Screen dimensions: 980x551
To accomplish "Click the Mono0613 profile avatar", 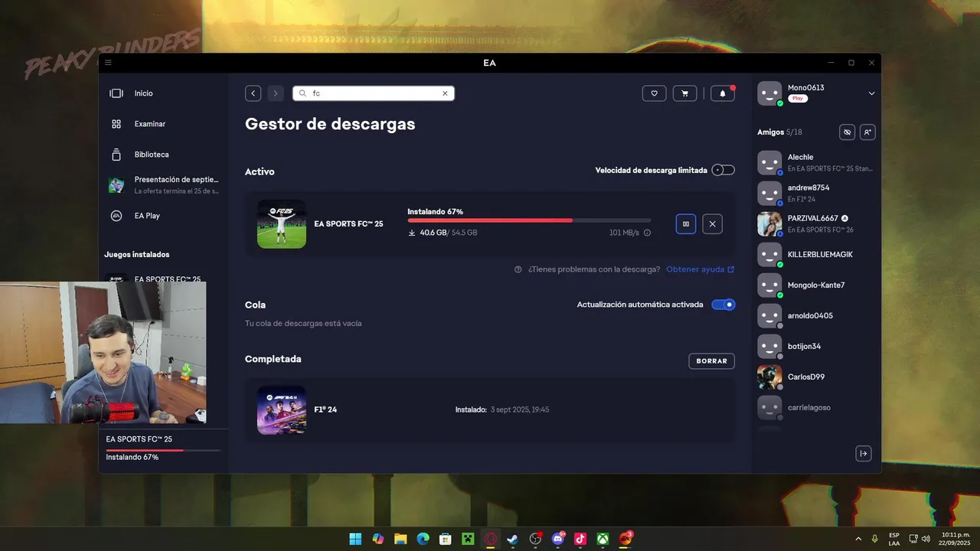I will tap(769, 93).
